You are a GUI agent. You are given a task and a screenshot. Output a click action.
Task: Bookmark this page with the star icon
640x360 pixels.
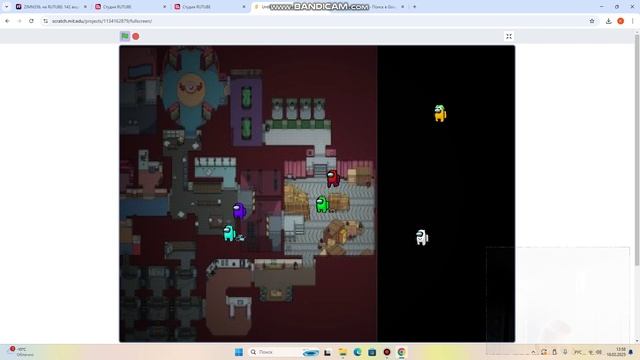pyautogui.click(x=592, y=21)
